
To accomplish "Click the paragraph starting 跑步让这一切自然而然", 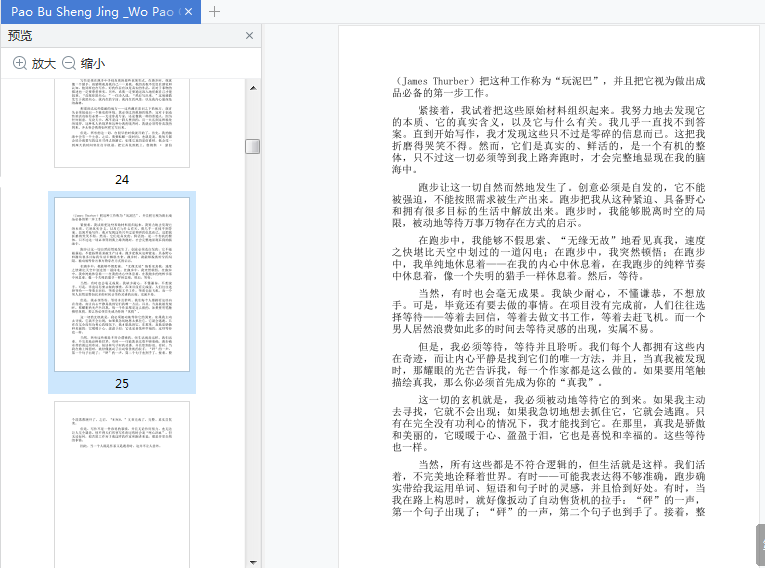I will tap(549, 205).
